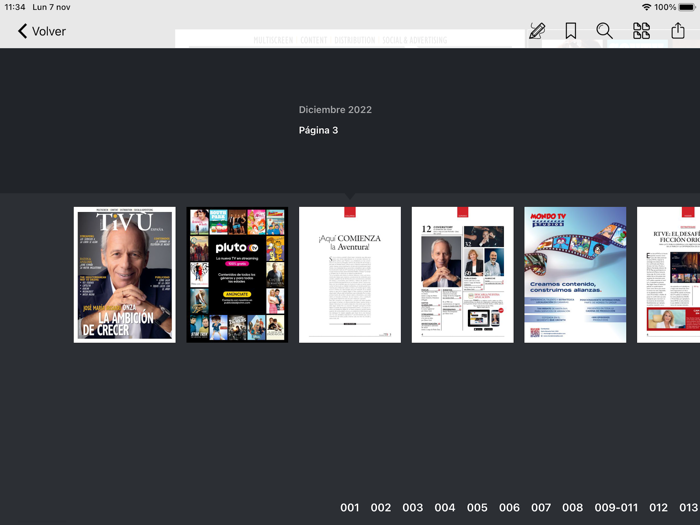Tap the back chevron arrow

pos(22,31)
